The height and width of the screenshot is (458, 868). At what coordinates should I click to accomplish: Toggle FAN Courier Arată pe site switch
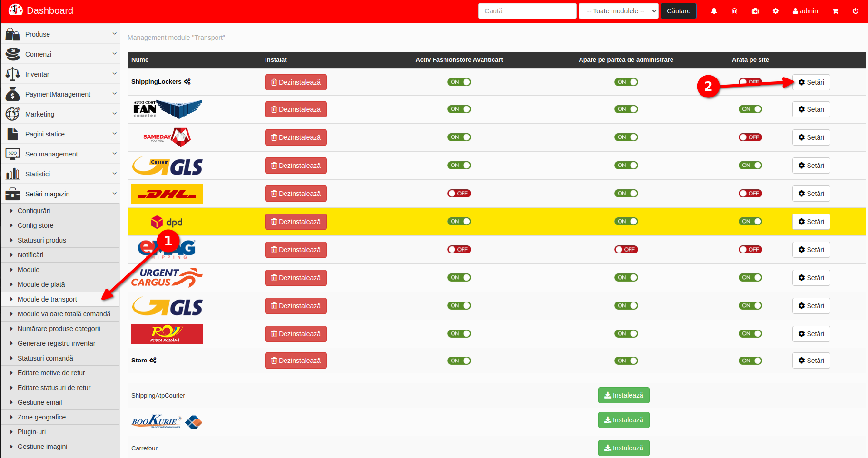(x=750, y=109)
